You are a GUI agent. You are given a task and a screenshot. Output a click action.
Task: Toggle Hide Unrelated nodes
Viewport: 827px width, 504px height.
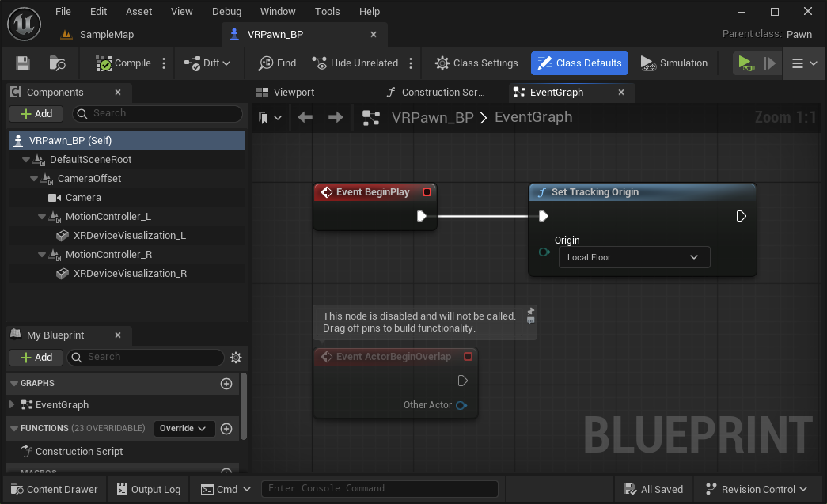pyautogui.click(x=355, y=63)
